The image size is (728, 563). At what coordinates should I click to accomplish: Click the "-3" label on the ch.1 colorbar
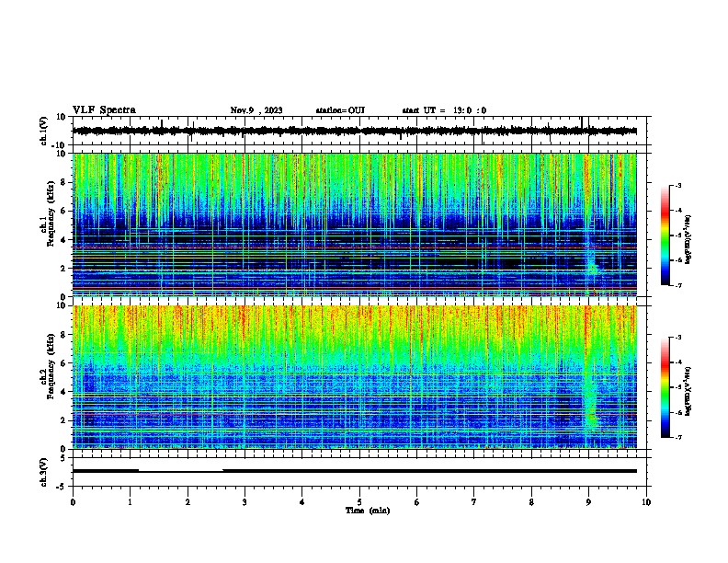(x=678, y=185)
